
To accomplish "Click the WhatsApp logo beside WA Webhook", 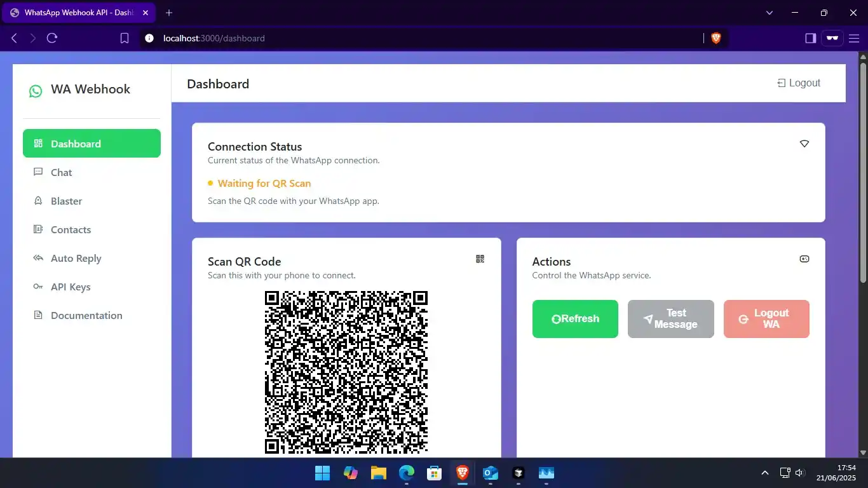I will click(x=36, y=91).
